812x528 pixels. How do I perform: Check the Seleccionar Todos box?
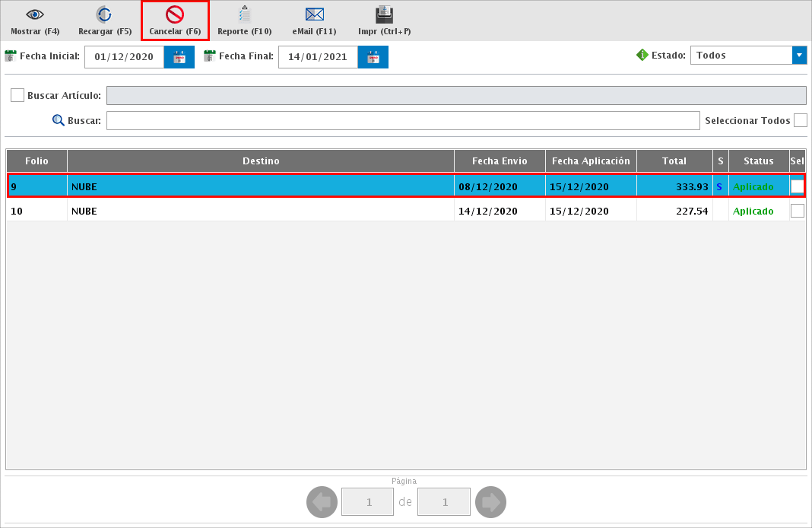pyautogui.click(x=800, y=120)
